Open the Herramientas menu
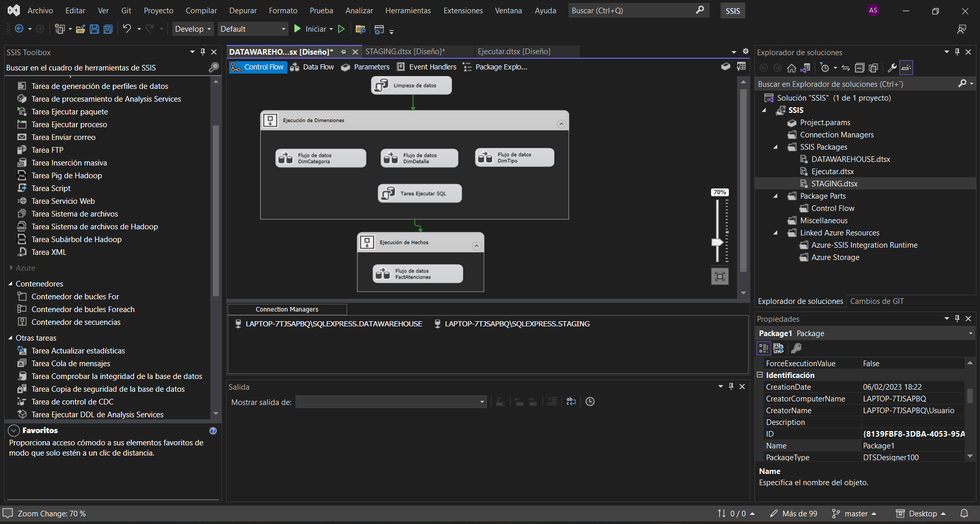This screenshot has height=524, width=980. click(x=408, y=10)
